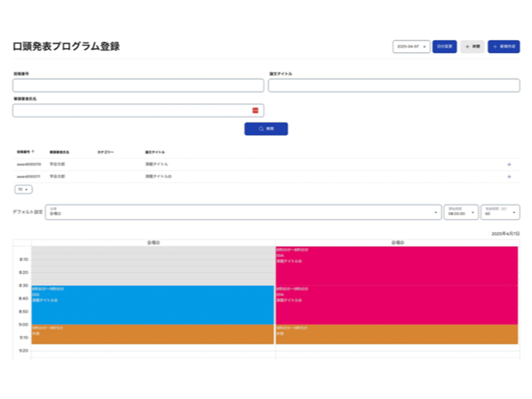532x399 pixels.
Task: Click the orange break block below the pink sessions
Action: [397, 334]
